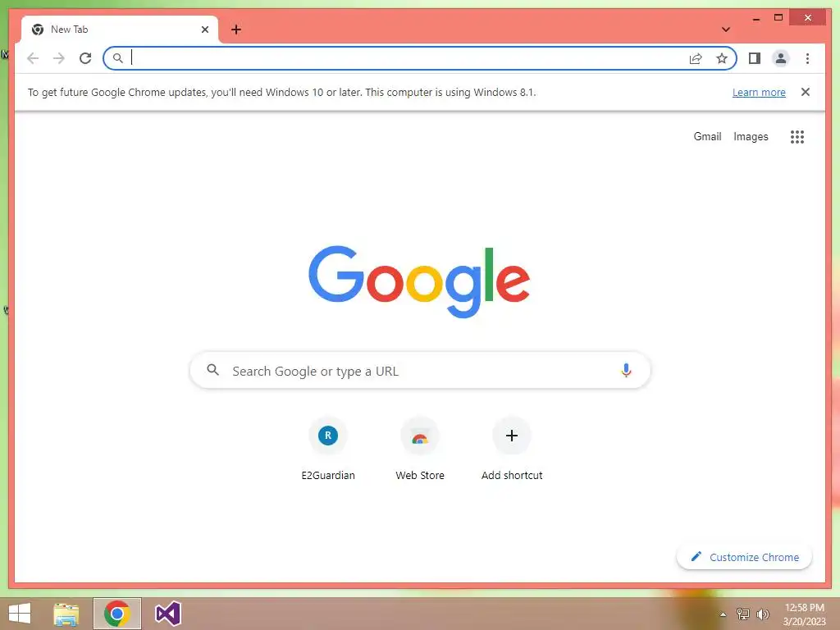The height and width of the screenshot is (630, 840).
Task: Show hidden system tray icons
Action: coord(723,614)
